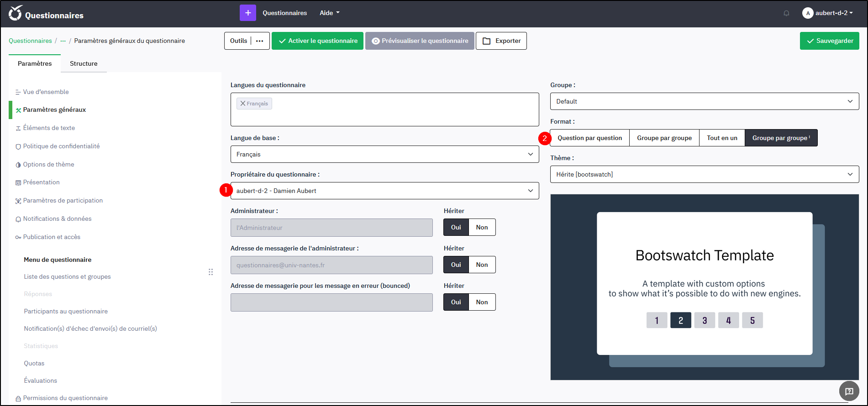Click the breadcrumb ellipsis icon
The width and height of the screenshot is (868, 406).
[x=63, y=41]
